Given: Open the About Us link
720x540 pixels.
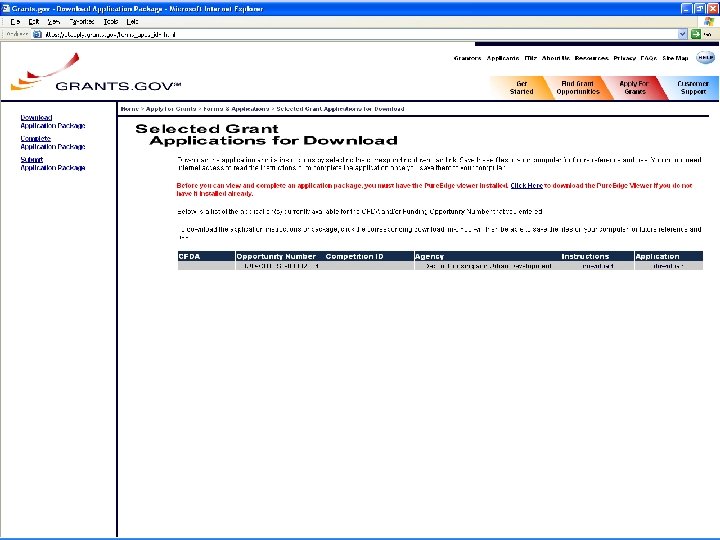Looking at the screenshot, I should [556, 58].
